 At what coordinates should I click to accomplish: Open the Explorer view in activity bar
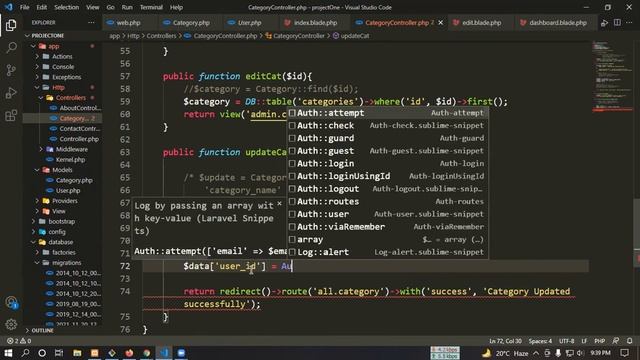pos(11,25)
